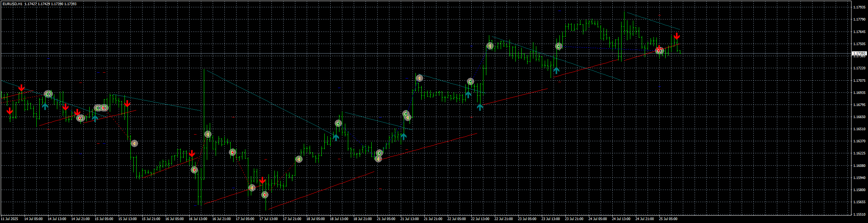Click the red down arrow at 17 Jul 13:00

pos(262,180)
